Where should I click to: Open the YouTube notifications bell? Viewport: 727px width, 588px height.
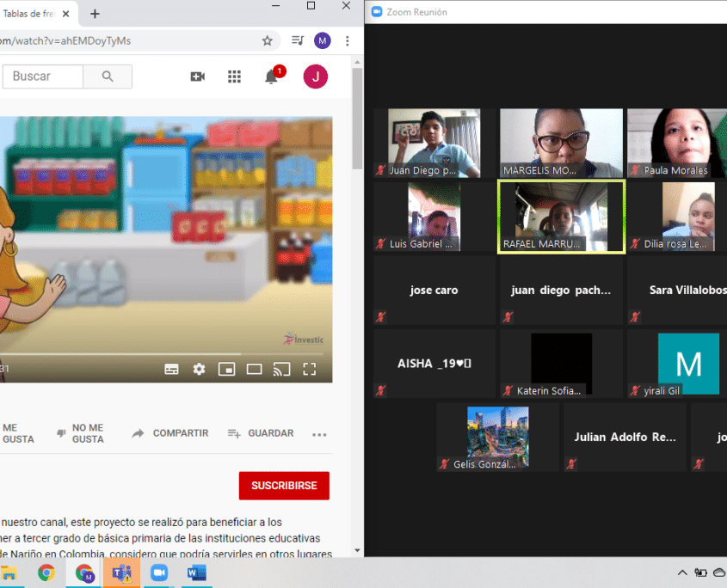271,77
